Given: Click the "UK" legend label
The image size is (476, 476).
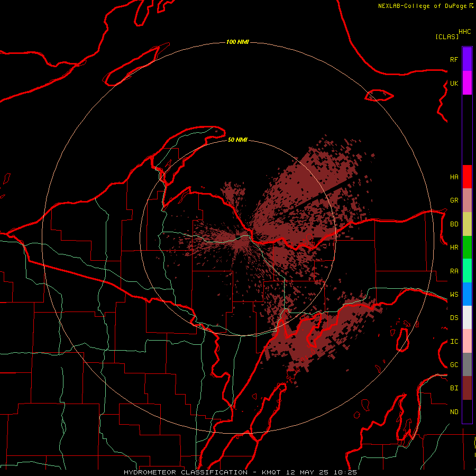Looking at the screenshot, I should [454, 83].
